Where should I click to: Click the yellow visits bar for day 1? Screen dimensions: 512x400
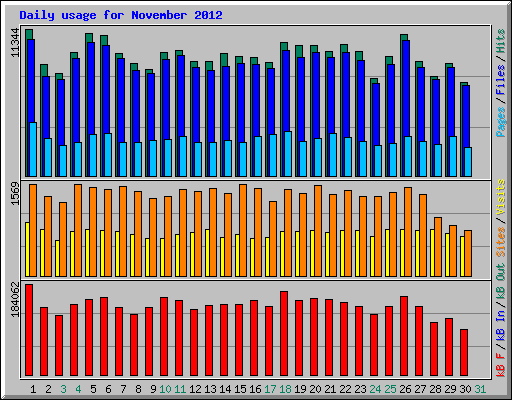tap(27, 249)
